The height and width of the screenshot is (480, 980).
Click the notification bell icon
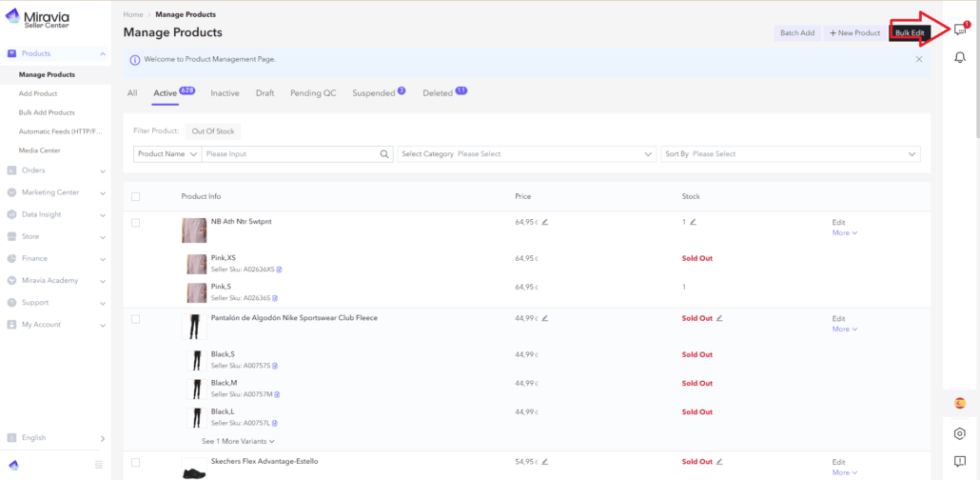pyautogui.click(x=960, y=58)
